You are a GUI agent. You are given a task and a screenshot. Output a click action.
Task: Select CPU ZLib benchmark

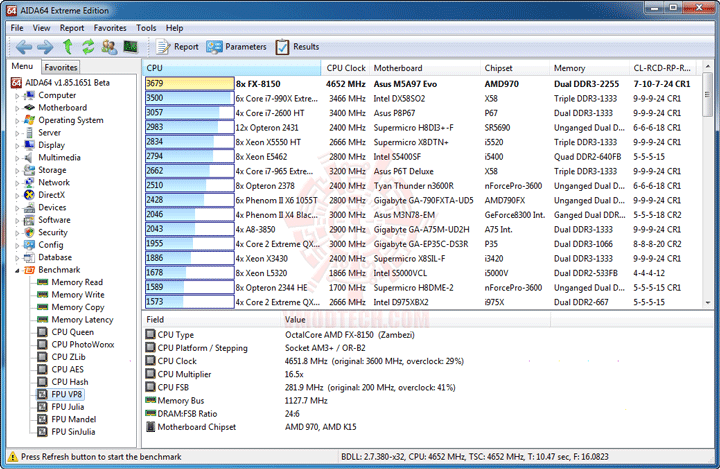click(x=68, y=356)
